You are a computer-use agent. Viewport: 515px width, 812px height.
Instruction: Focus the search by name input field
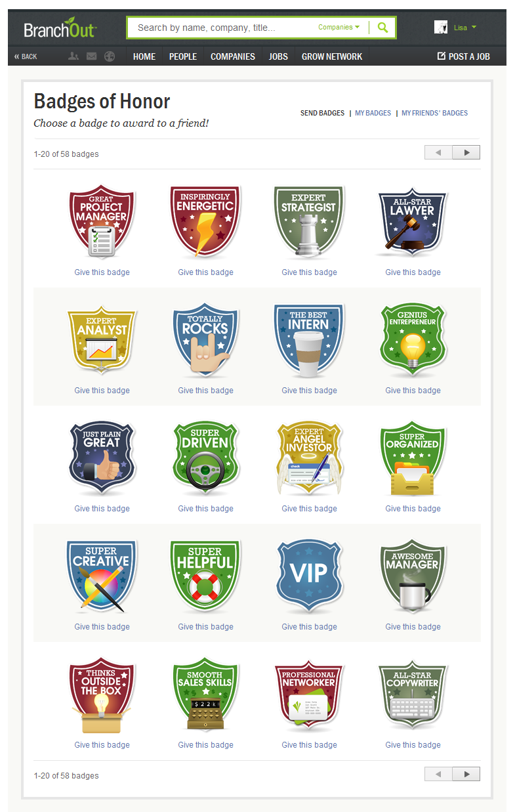coord(223,28)
